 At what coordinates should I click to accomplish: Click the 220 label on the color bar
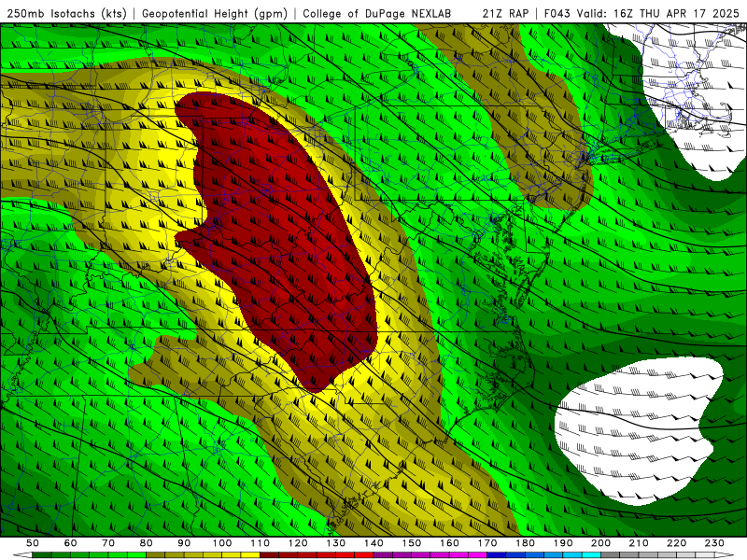click(x=676, y=543)
